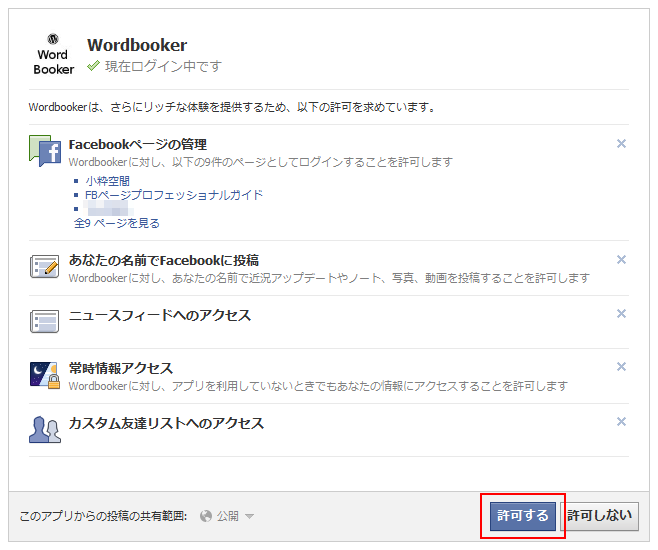
Task: Click the このアプリからの投稿の共有範囲 label
Action: pos(103,516)
